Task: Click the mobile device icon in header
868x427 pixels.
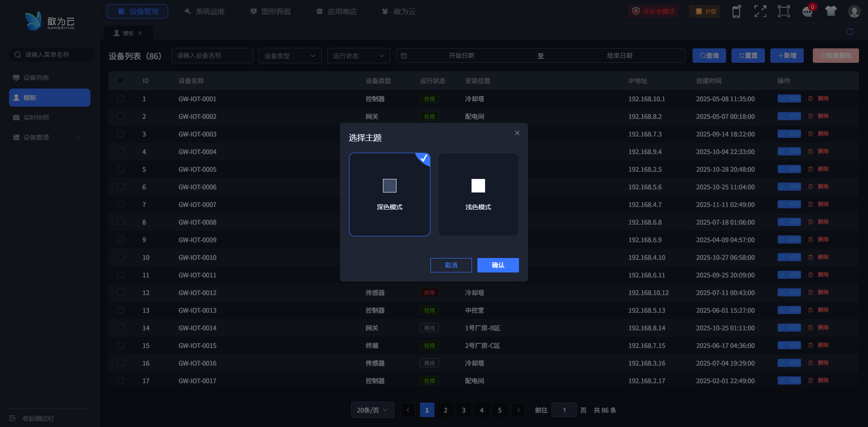Action: pos(736,11)
